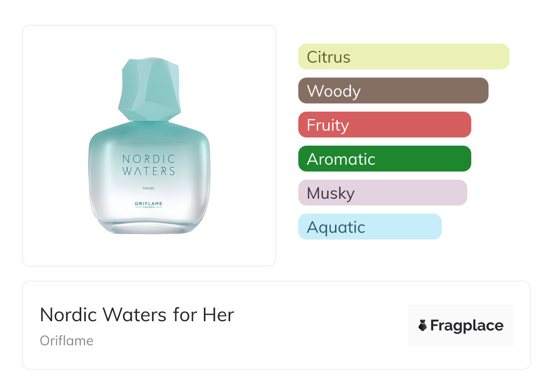Click the red Fruity accord bar
This screenshot has height=392, width=553.
[x=384, y=125]
